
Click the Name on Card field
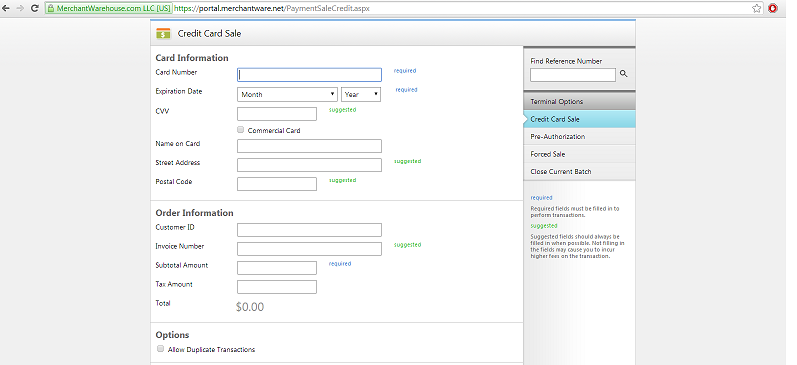309,146
